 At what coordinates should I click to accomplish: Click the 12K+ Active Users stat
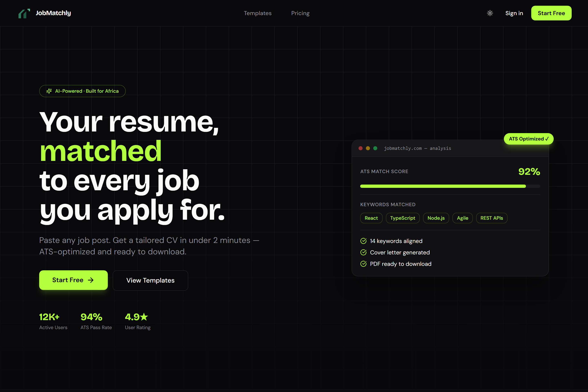(x=53, y=321)
